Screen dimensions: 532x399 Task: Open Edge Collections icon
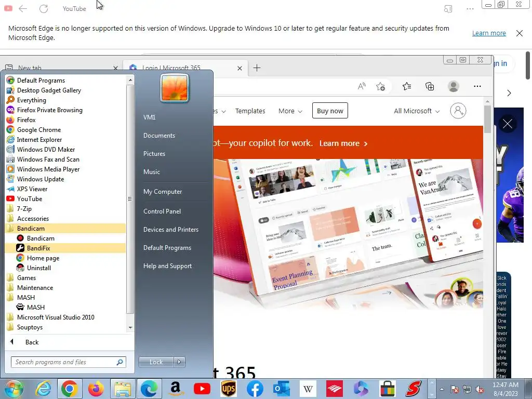[x=430, y=87]
